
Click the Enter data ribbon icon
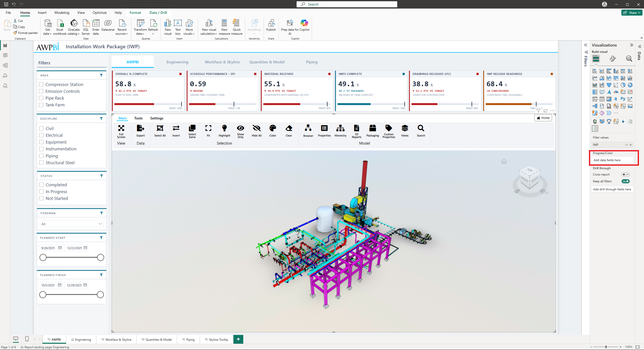[96, 27]
